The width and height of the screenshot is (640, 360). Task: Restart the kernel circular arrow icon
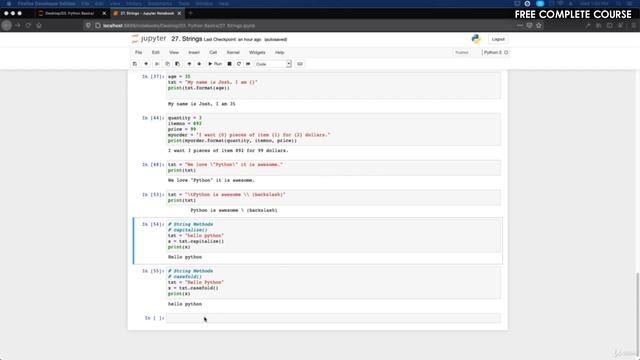pyautogui.click(x=239, y=64)
